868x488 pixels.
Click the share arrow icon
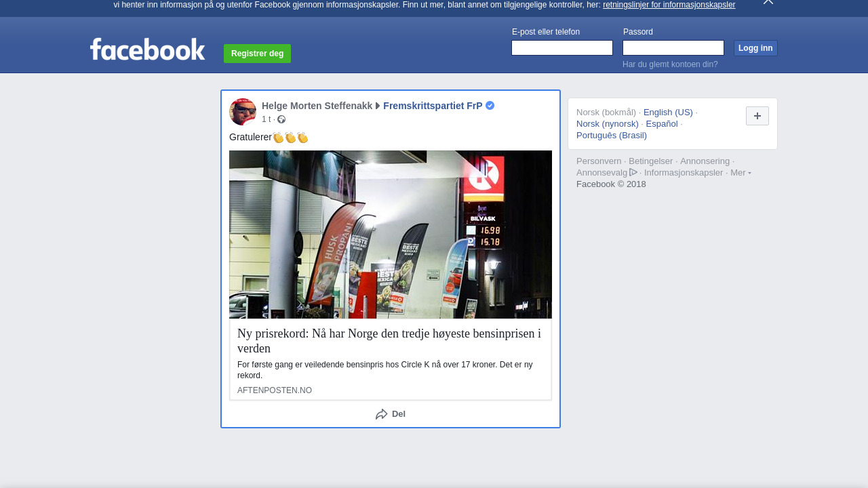(382, 414)
